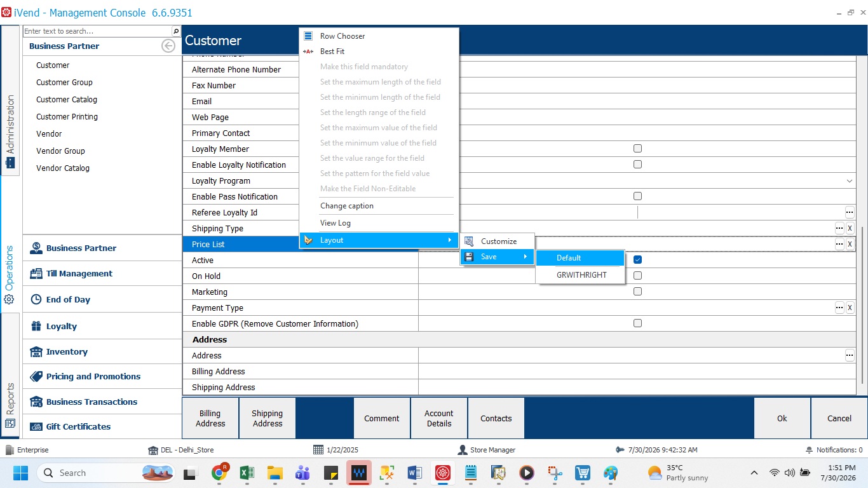Select Vendor Group in the list
Viewport: 868px width, 488px height.
pyautogui.click(x=60, y=151)
